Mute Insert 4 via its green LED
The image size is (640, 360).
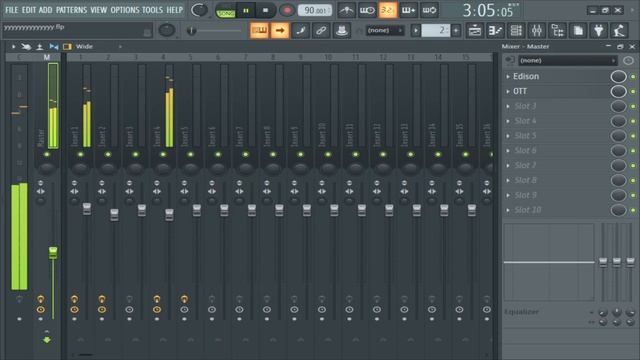[163, 155]
